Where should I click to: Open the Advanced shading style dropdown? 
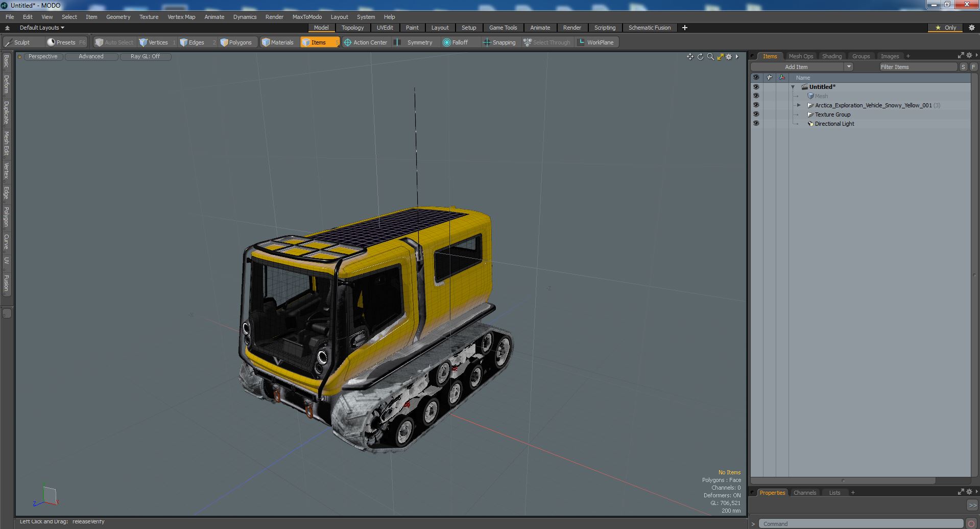[91, 57]
